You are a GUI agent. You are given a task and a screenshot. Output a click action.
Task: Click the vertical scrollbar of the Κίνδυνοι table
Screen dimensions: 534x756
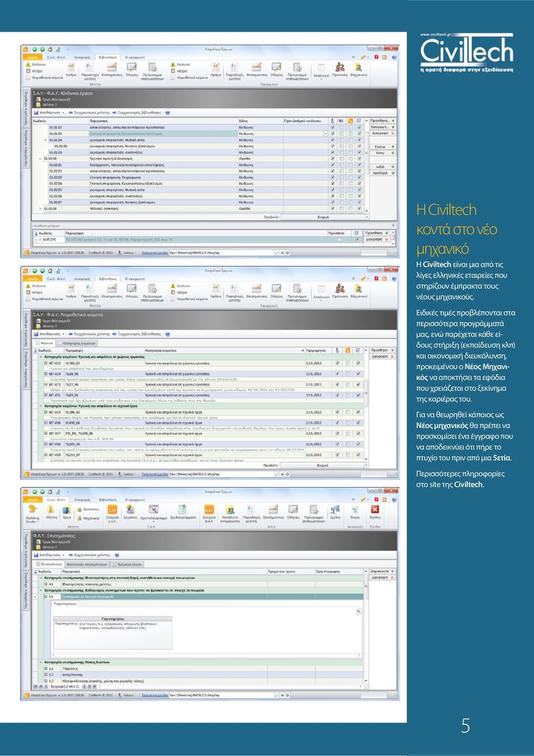coord(367,167)
